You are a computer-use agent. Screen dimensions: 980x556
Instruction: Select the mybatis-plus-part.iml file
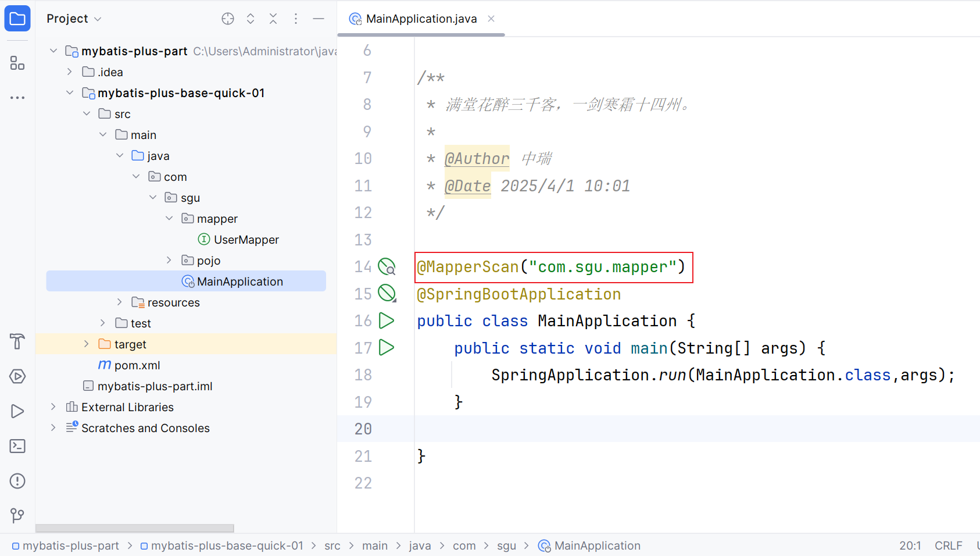coord(155,386)
